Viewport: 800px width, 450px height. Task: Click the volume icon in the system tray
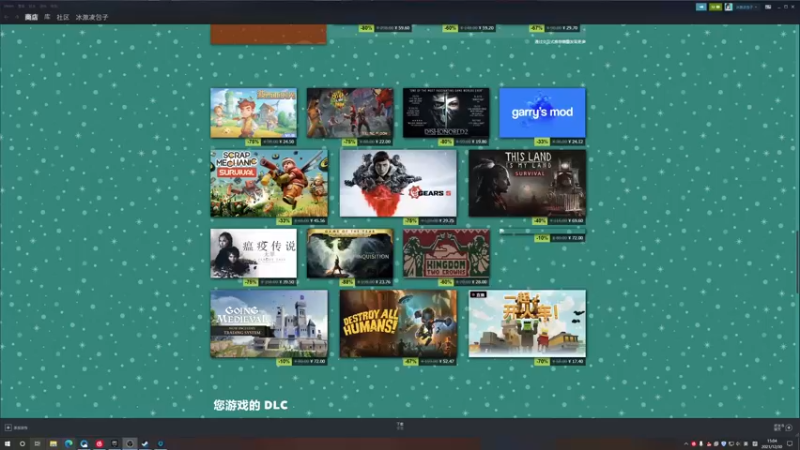739,444
